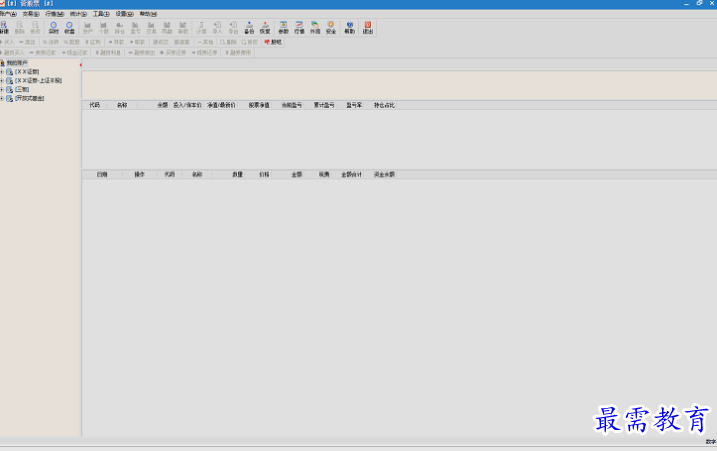717x451 pixels.
Task: Click the 金额合计 column header
Action: click(x=352, y=175)
